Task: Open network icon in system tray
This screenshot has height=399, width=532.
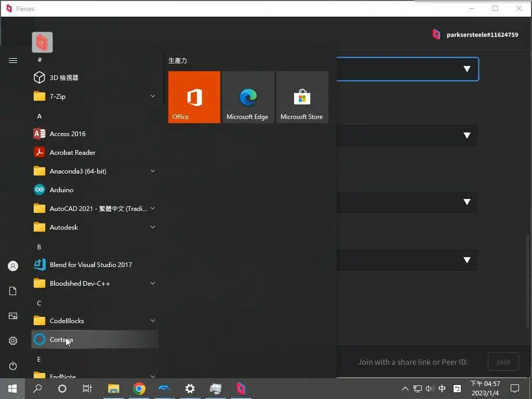Action: click(x=417, y=389)
